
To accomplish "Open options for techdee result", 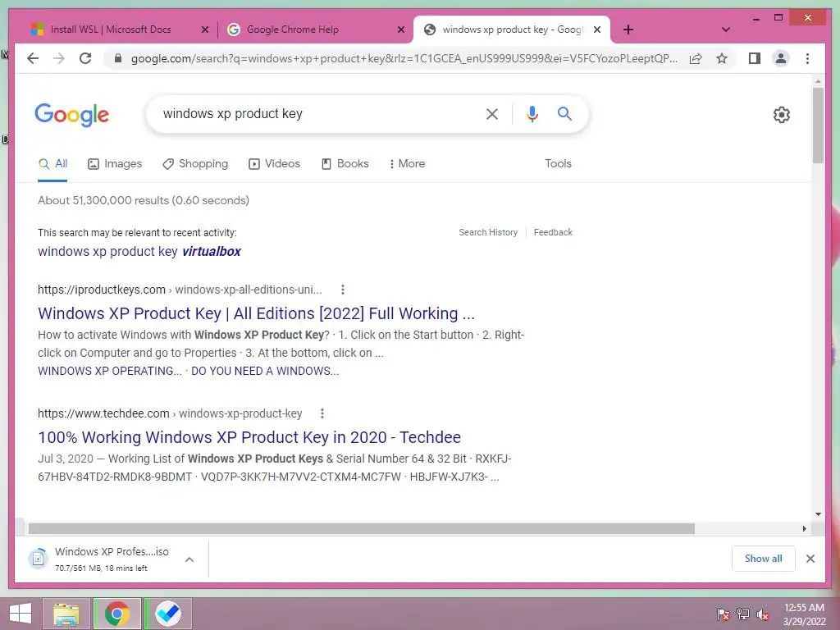I will (322, 413).
